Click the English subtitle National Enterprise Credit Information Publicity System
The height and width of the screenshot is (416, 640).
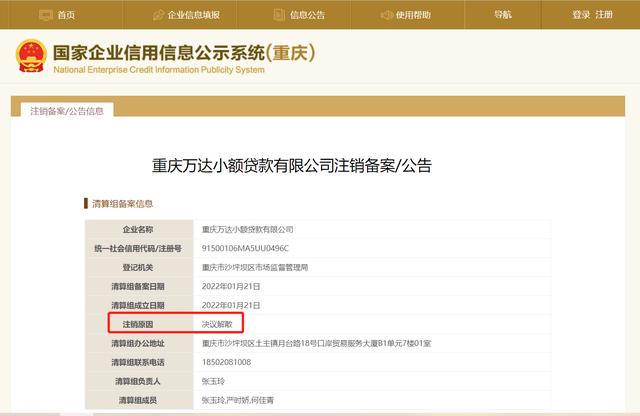159,69
